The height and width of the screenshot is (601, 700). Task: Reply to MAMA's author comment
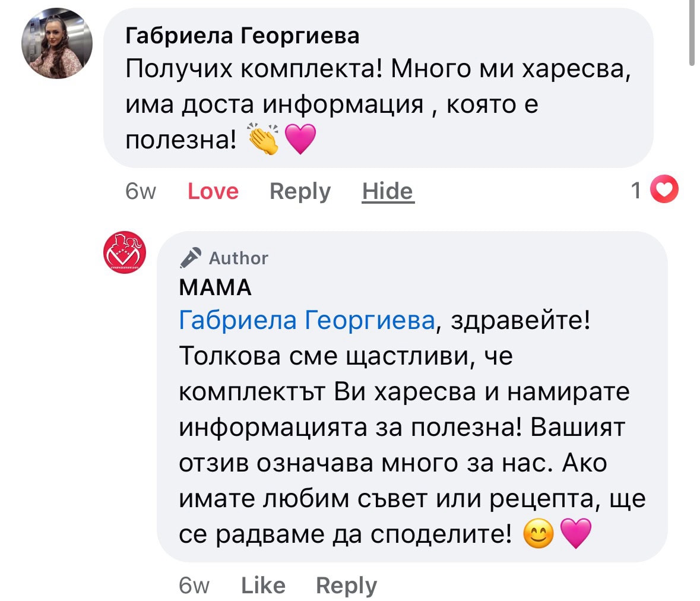point(346,586)
